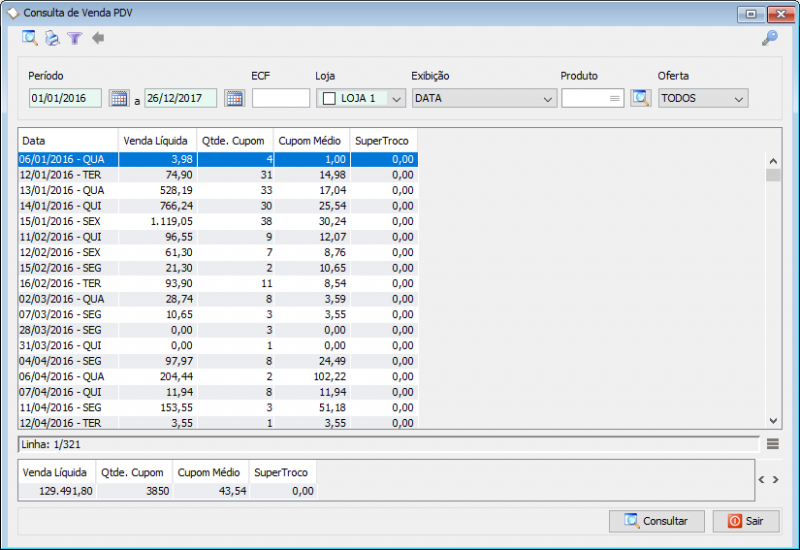Screen dimensions: 800x550
Task: Select row 12/01/2016 - TER
Action: (218, 175)
